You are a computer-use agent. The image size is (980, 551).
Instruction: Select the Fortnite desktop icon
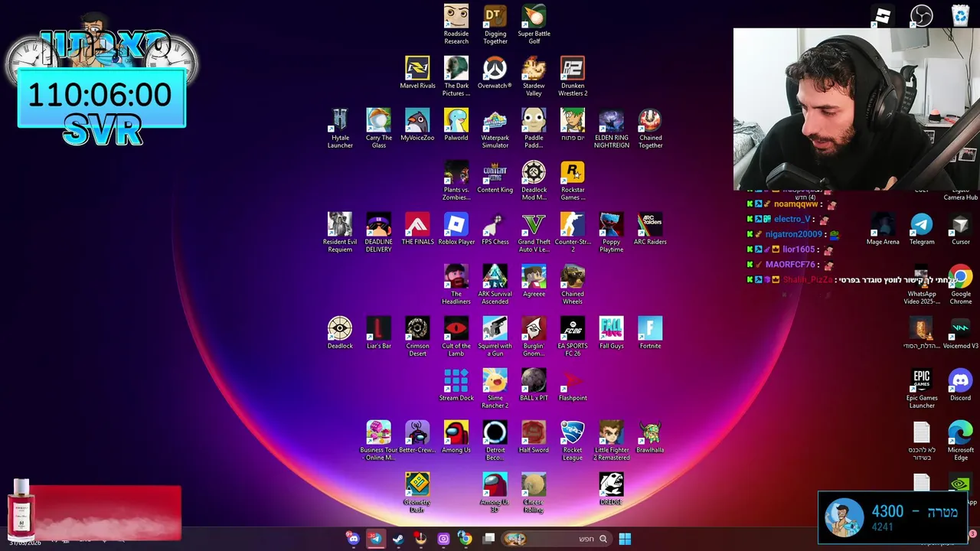(650, 333)
